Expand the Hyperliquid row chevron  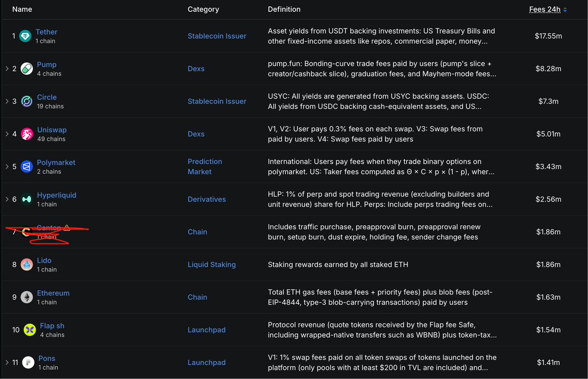(x=7, y=199)
